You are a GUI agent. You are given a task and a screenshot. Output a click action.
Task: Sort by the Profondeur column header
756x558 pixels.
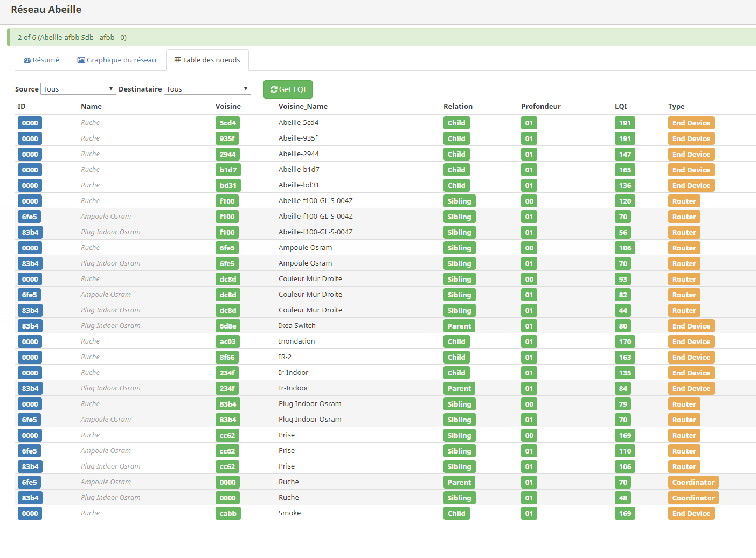[541, 106]
